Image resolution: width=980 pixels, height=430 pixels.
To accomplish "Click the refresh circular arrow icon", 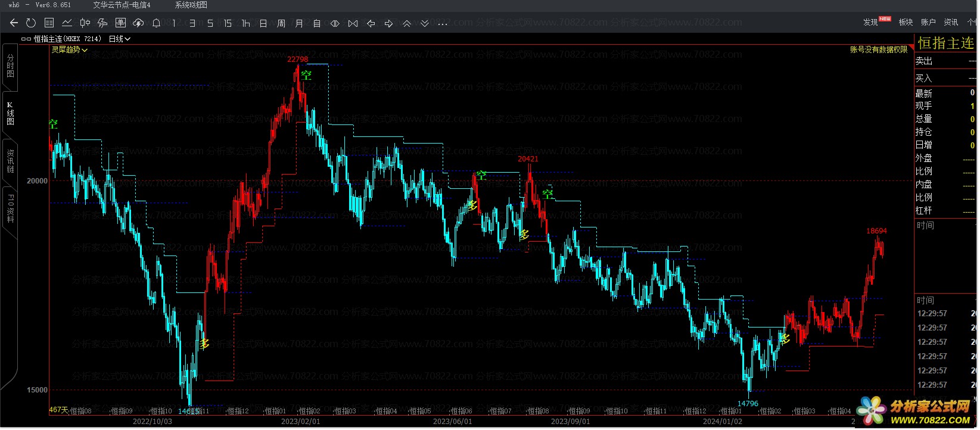I will [31, 23].
